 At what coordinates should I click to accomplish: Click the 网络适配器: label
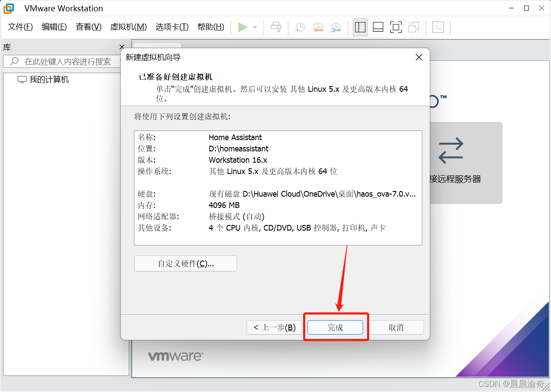pyautogui.click(x=158, y=217)
